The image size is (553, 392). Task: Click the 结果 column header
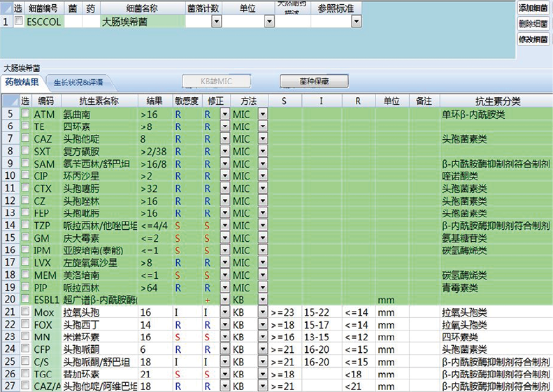pyautogui.click(x=155, y=101)
